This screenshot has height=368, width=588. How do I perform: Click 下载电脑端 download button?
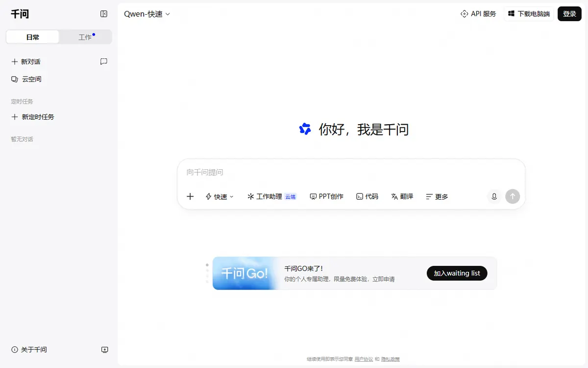tap(529, 14)
